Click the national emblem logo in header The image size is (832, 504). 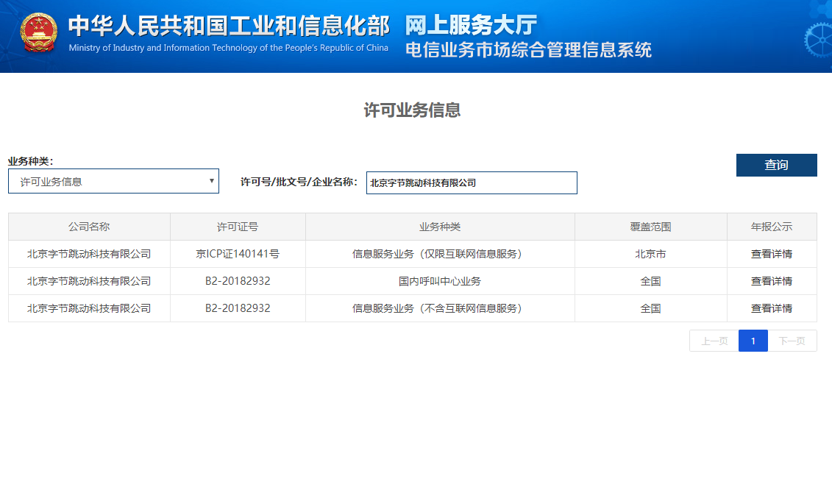pos(39,35)
